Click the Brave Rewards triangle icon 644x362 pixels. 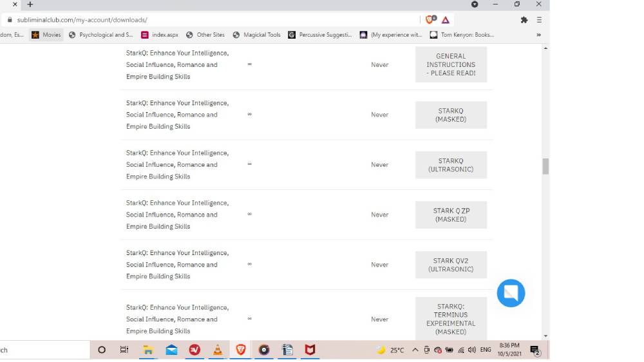(x=445, y=20)
